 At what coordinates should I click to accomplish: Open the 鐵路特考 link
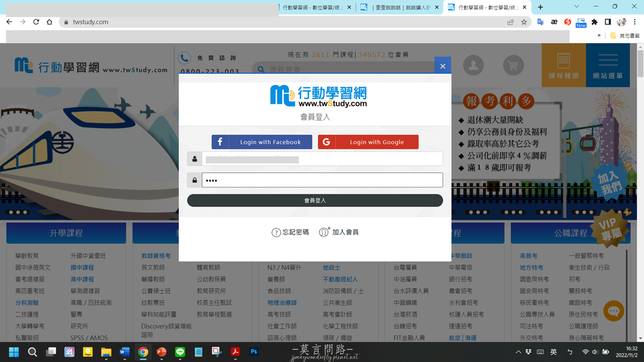click(580, 303)
